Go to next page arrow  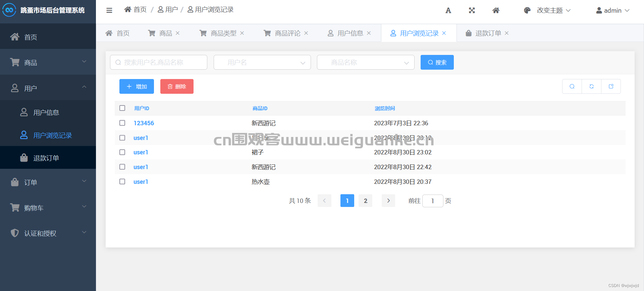388,201
